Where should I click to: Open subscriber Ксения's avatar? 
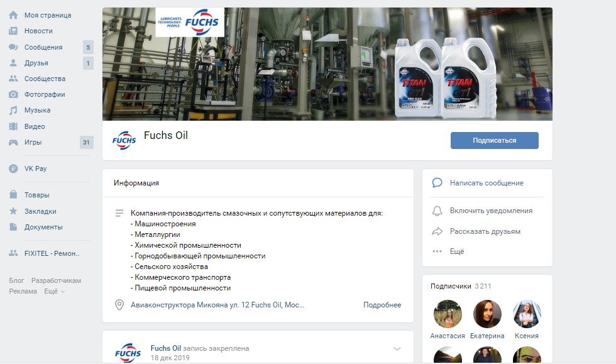pyautogui.click(x=527, y=314)
